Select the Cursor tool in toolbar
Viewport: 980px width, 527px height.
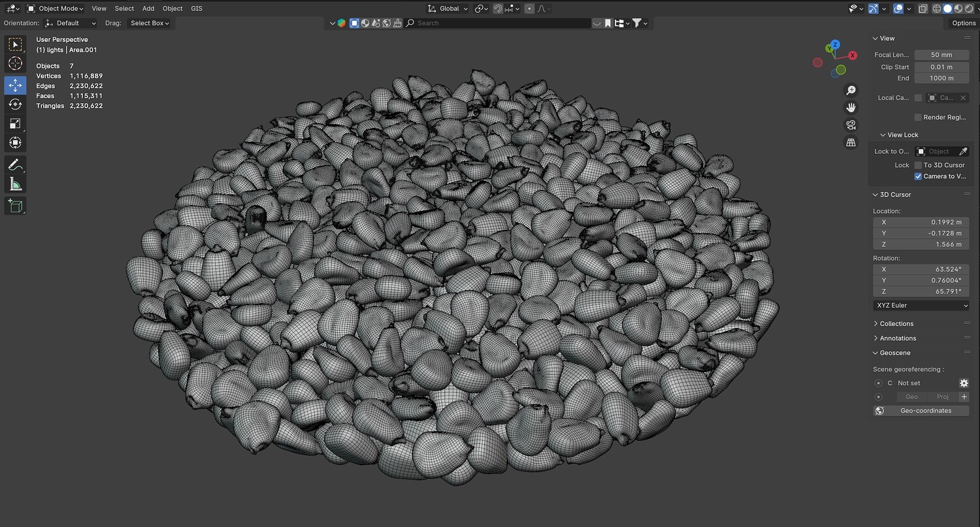click(x=15, y=64)
